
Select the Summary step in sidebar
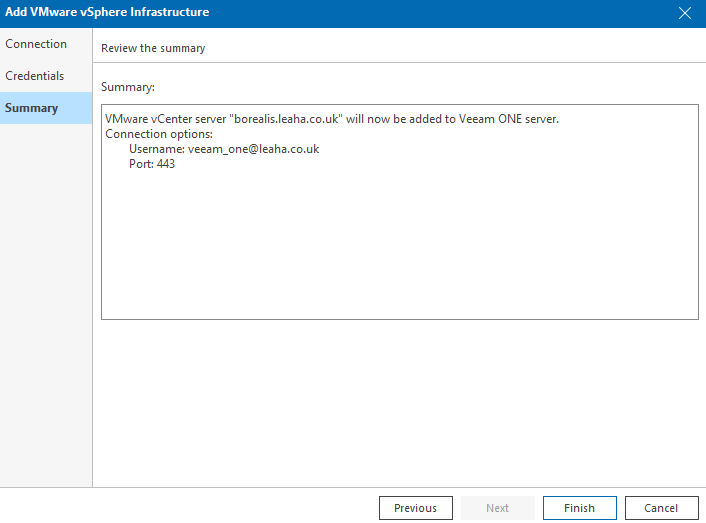(46, 108)
